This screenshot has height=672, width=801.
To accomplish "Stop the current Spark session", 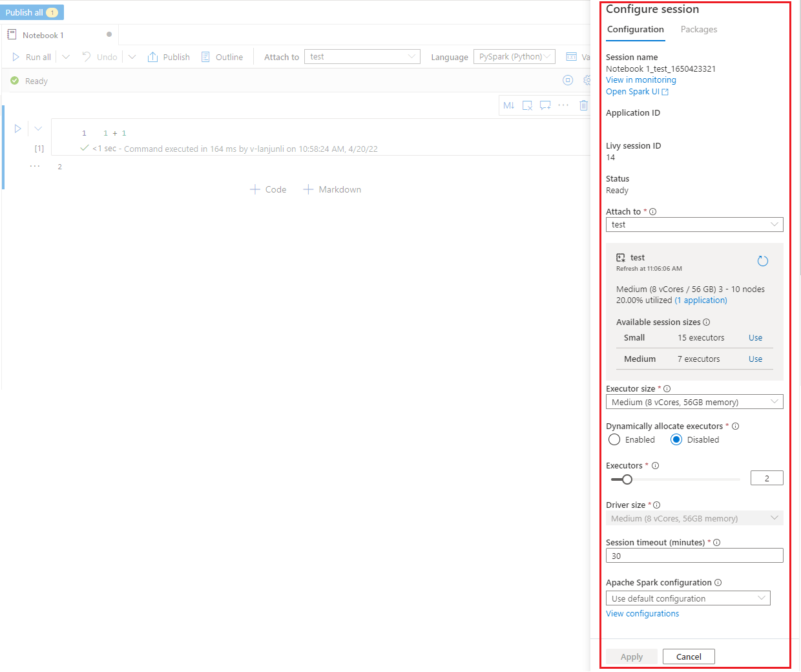I will [x=568, y=80].
